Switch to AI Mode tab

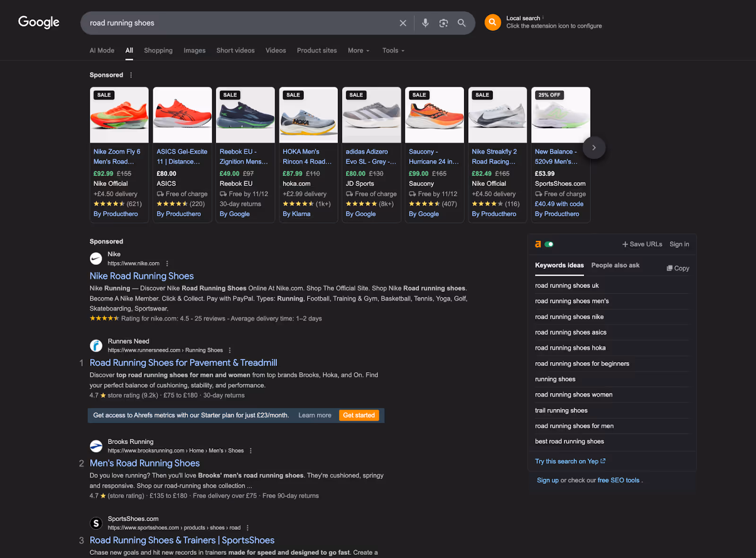pyautogui.click(x=102, y=51)
